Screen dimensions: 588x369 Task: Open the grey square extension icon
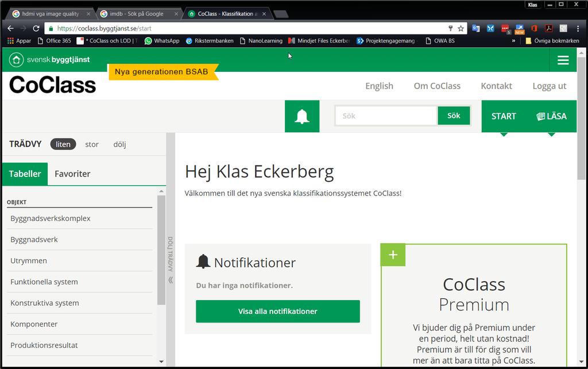coord(563,29)
